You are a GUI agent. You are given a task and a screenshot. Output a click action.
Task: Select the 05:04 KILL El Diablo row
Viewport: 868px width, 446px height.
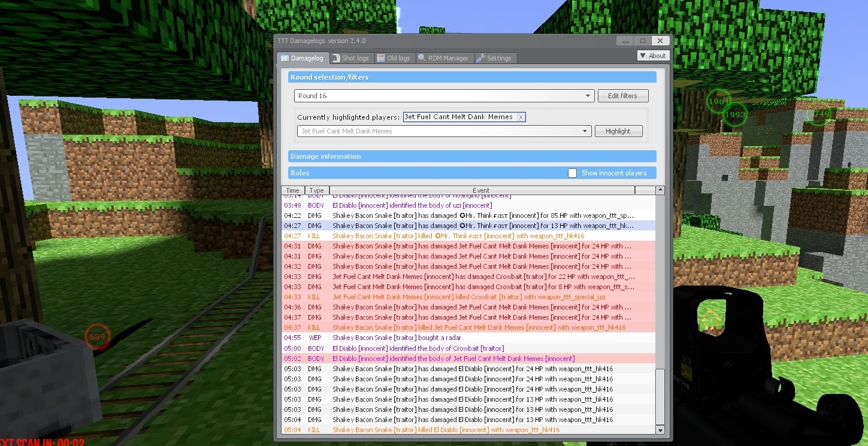pyautogui.click(x=468, y=430)
